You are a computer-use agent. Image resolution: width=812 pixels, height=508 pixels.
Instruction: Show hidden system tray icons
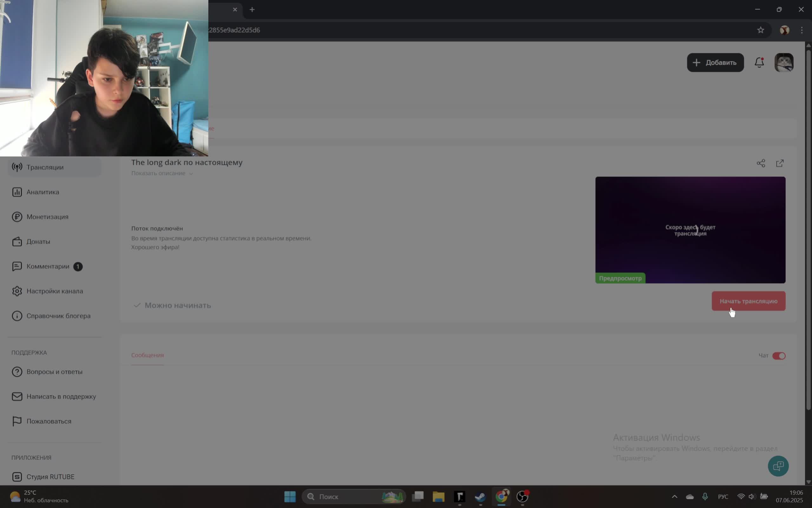[x=674, y=497]
